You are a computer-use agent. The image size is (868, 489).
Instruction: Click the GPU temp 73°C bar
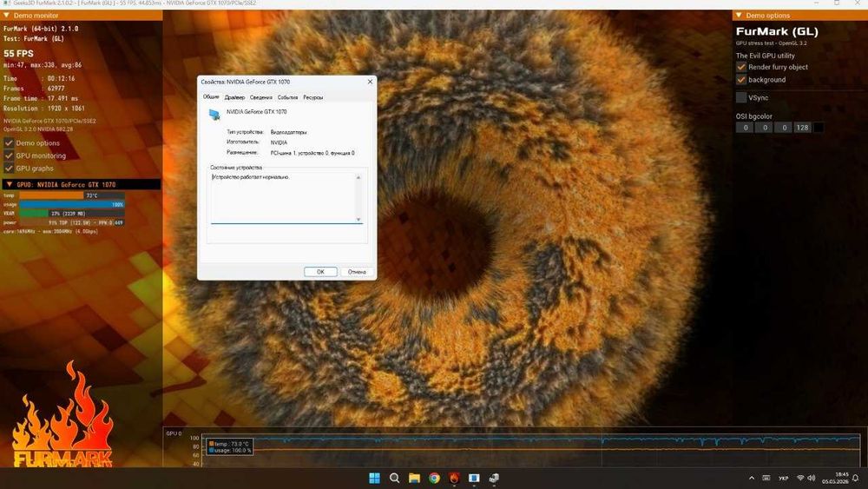coord(71,195)
